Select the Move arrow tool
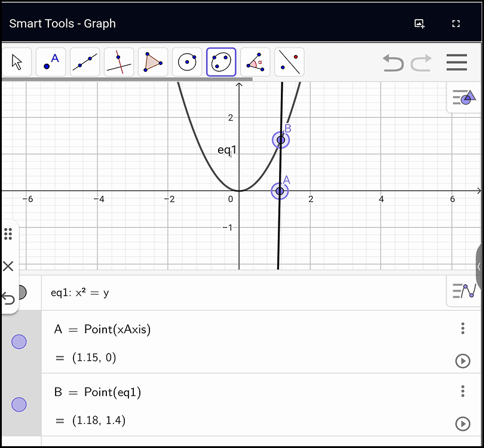 17,62
